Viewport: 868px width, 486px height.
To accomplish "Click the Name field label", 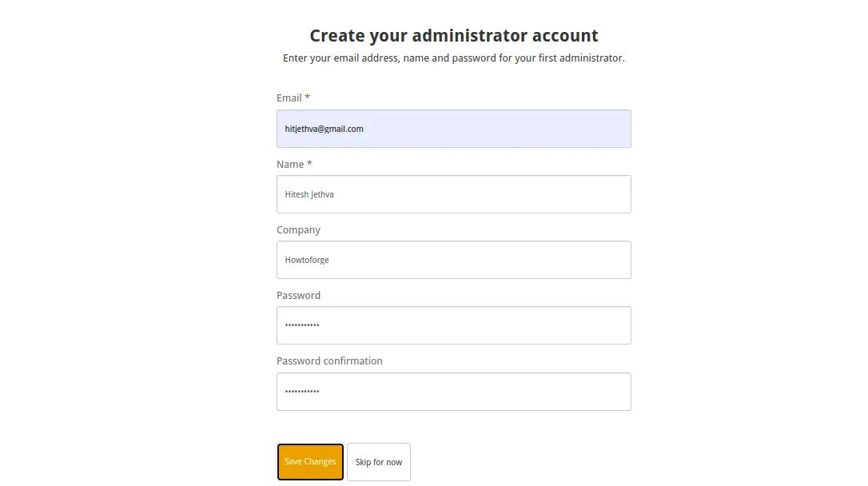I will (x=290, y=165).
